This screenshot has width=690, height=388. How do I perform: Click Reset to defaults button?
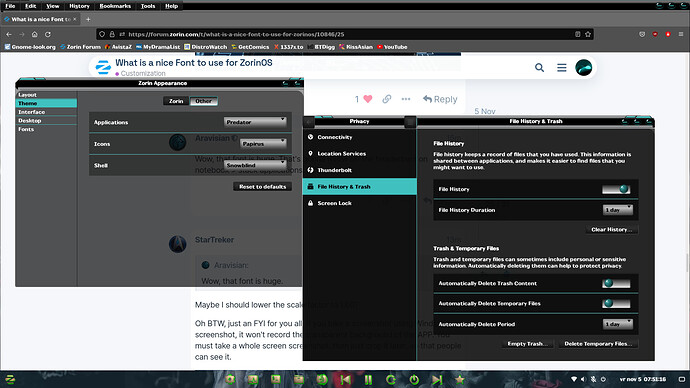(x=263, y=187)
